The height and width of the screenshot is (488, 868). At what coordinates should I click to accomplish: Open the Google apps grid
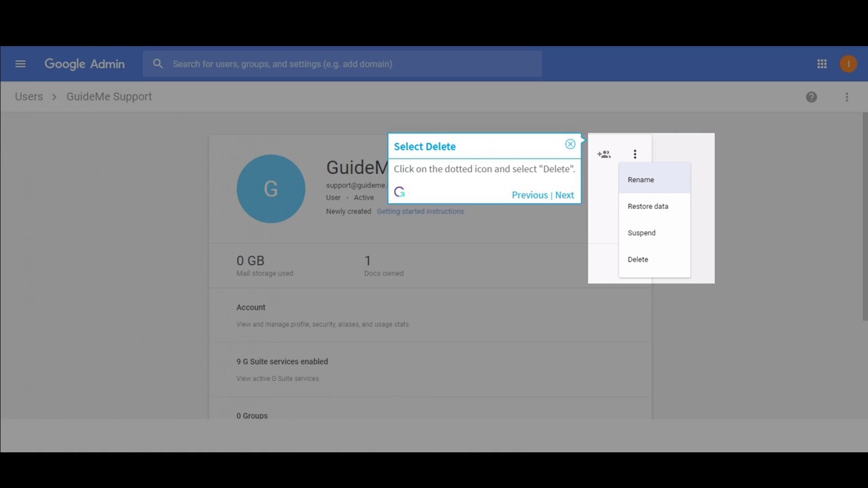(x=822, y=64)
